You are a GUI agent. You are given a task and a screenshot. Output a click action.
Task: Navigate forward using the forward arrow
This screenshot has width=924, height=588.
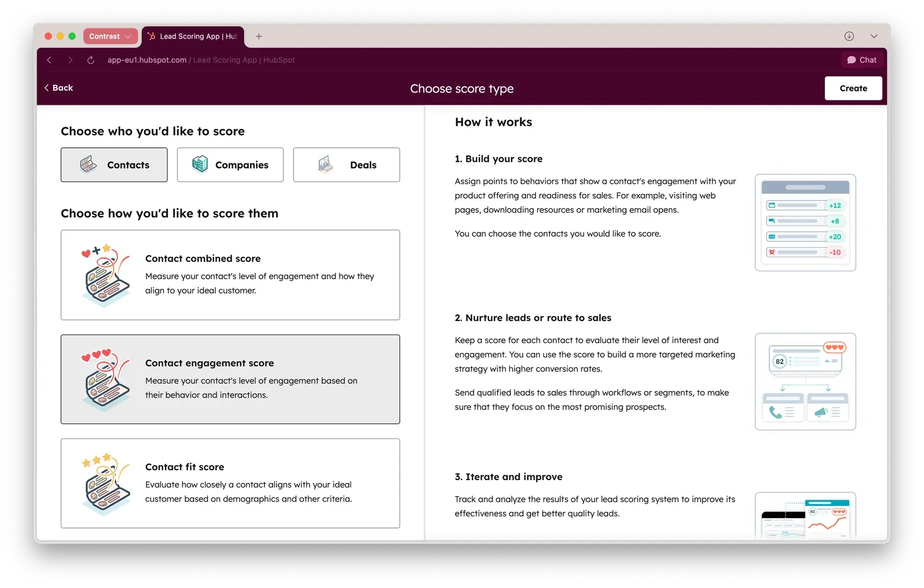point(70,59)
